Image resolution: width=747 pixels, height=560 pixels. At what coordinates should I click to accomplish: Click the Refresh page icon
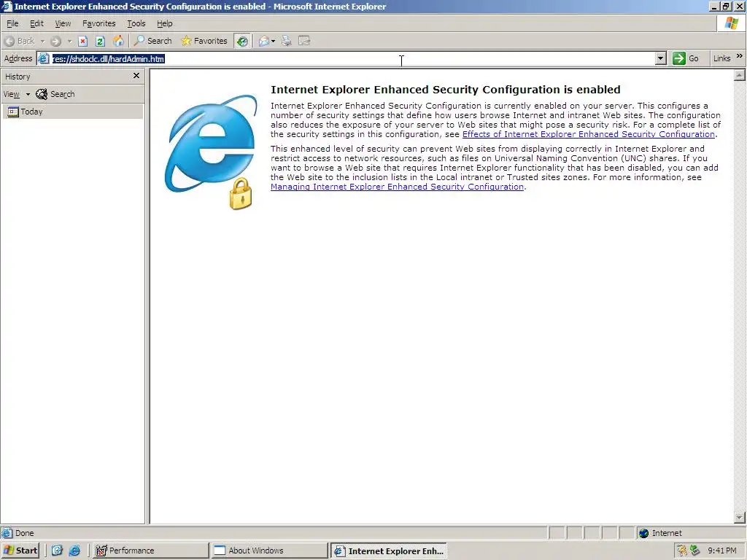tap(100, 41)
